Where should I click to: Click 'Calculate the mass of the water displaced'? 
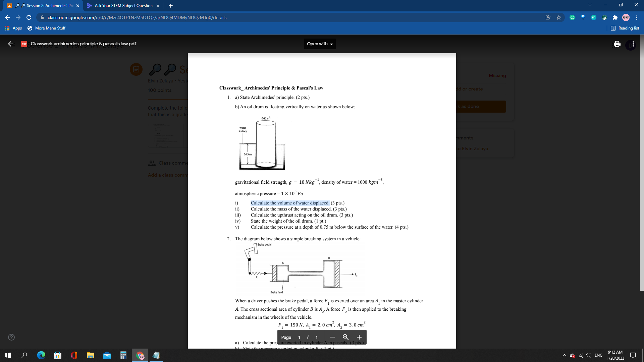[299, 209]
